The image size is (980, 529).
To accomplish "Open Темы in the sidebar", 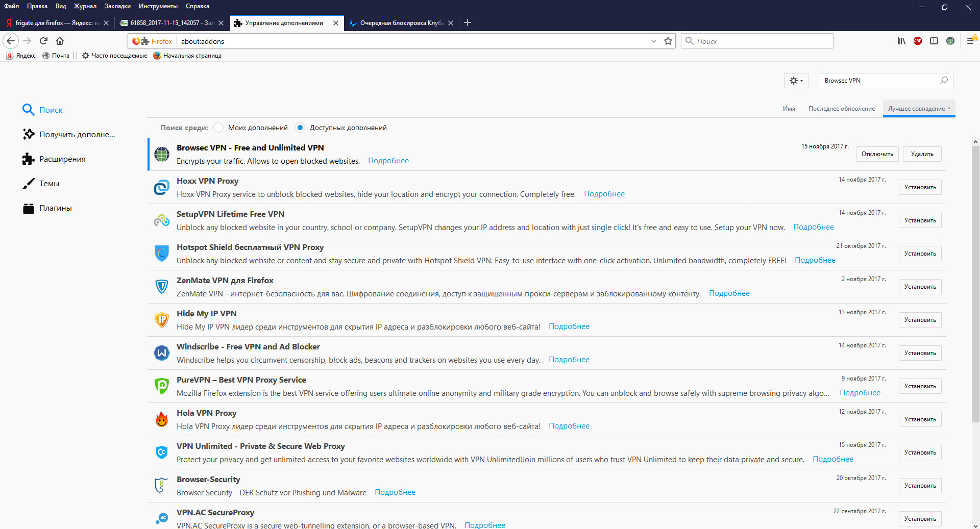I will [41, 183].
